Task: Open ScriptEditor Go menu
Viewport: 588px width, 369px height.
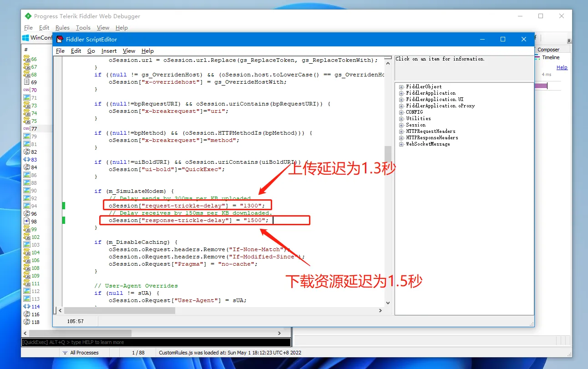Action: pyautogui.click(x=91, y=51)
